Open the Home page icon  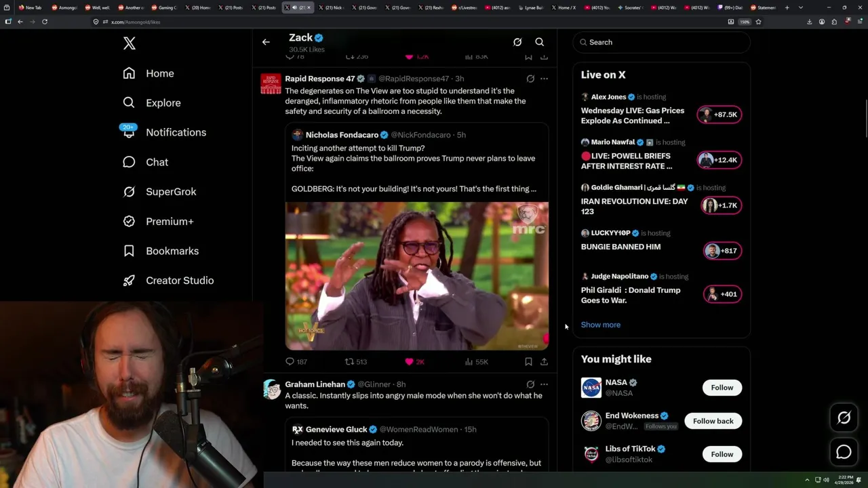pos(129,73)
